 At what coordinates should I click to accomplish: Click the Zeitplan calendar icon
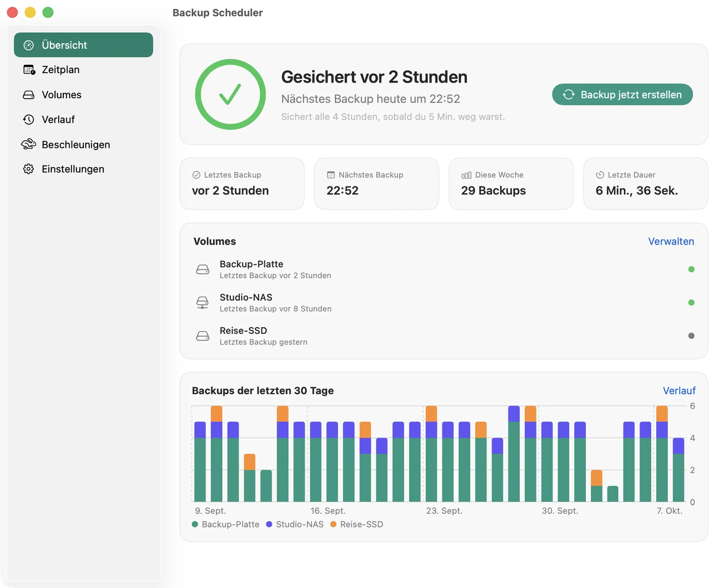[x=29, y=70]
